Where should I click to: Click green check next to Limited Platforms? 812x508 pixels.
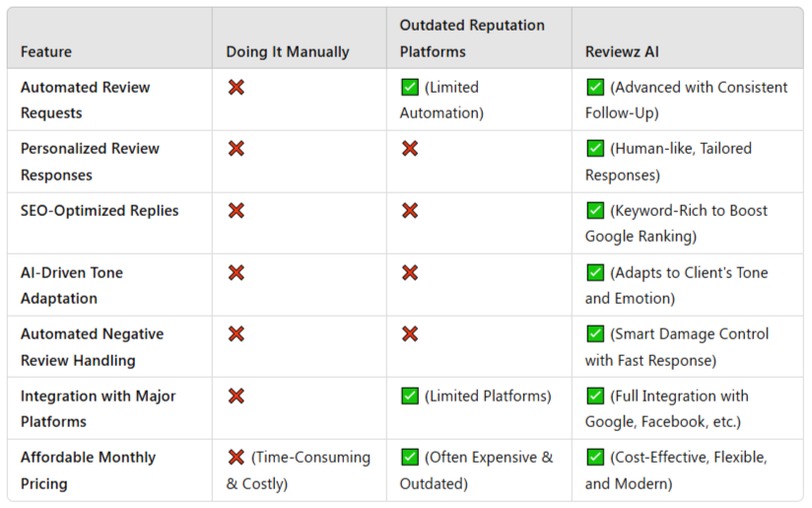[x=410, y=397]
